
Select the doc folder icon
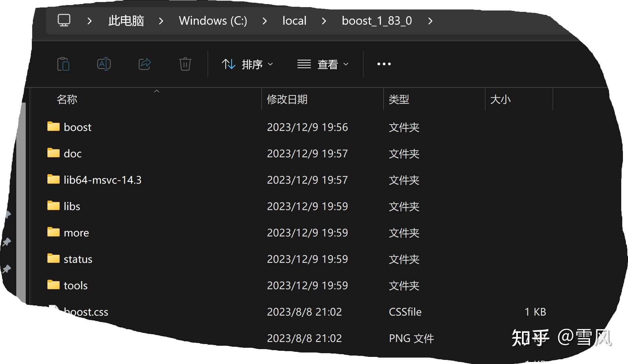[x=53, y=153]
